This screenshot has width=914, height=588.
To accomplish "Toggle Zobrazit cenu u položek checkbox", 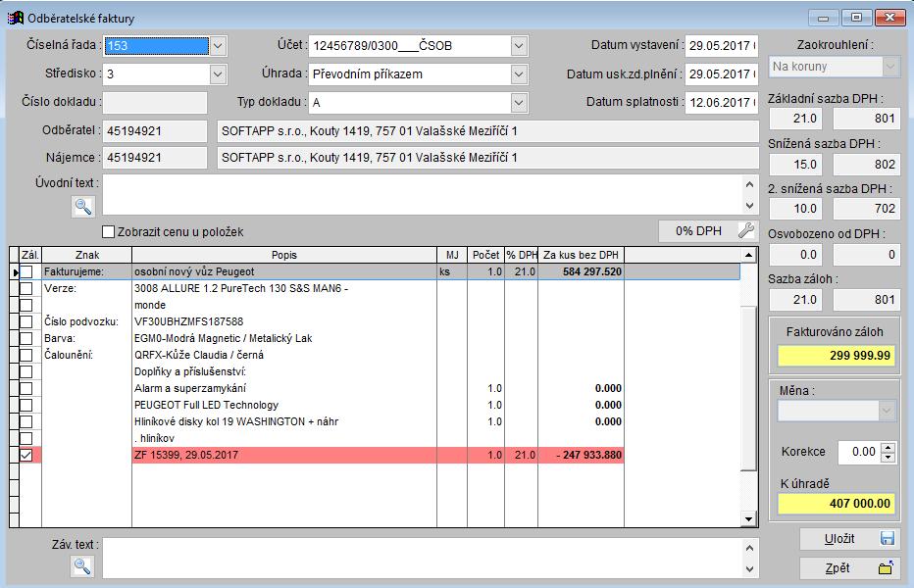I will pos(108,232).
